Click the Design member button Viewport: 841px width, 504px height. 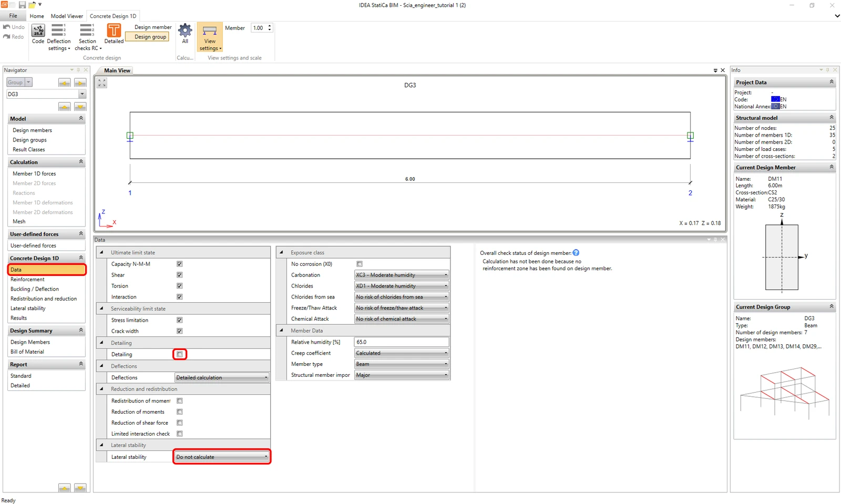153,27
